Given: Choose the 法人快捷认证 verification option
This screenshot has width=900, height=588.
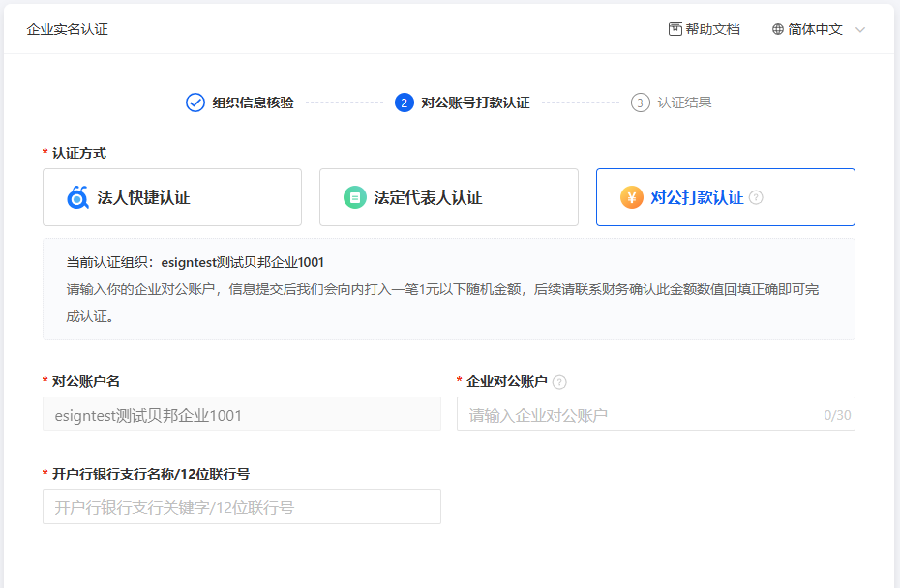Looking at the screenshot, I should coord(172,197).
